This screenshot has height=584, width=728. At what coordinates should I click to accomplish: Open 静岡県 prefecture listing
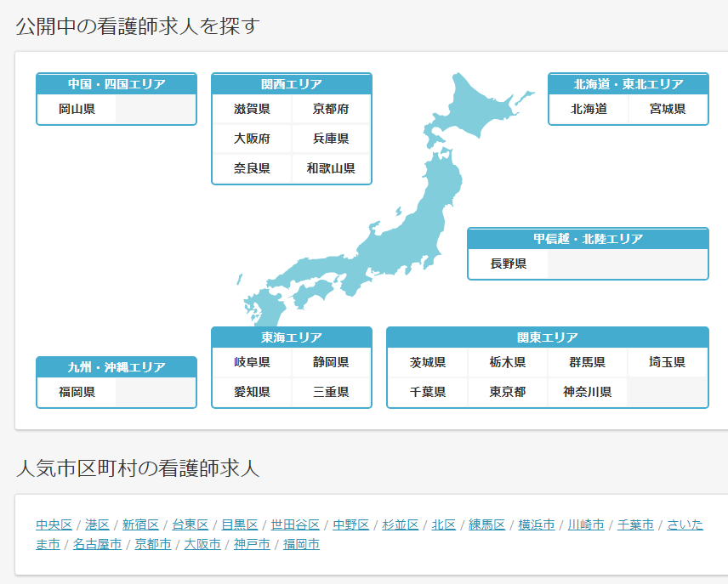click(x=331, y=362)
